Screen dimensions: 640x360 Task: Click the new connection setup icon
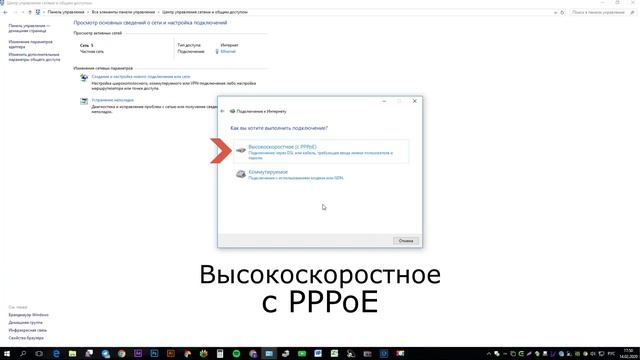point(84,78)
